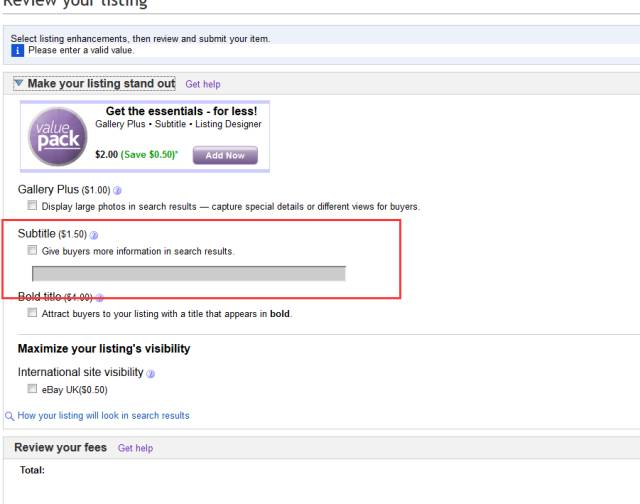
Task: Click the Gallery Plus help icon
Action: pos(117,191)
